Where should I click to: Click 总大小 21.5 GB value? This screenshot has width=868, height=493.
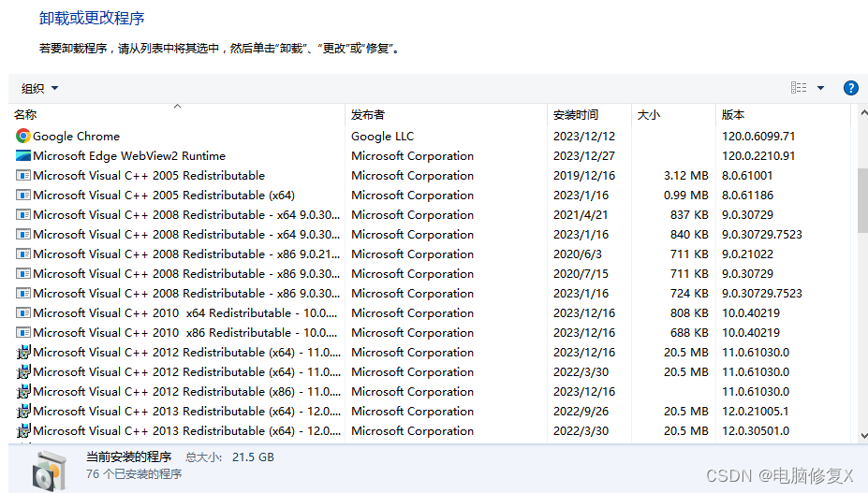(253, 457)
